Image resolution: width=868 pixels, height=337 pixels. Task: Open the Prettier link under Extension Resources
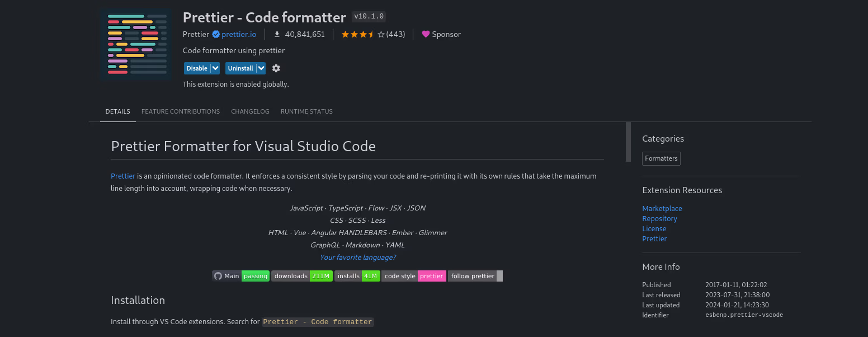click(654, 238)
